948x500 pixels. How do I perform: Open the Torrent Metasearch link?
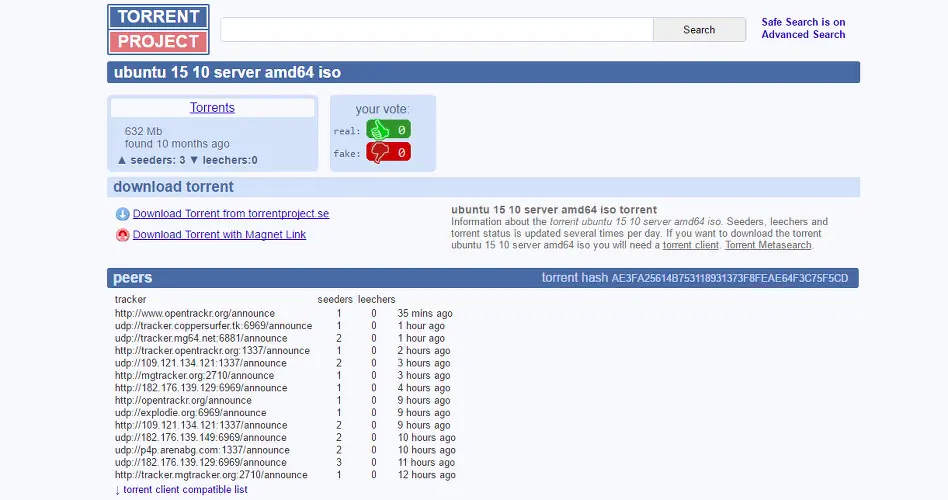pyautogui.click(x=768, y=245)
